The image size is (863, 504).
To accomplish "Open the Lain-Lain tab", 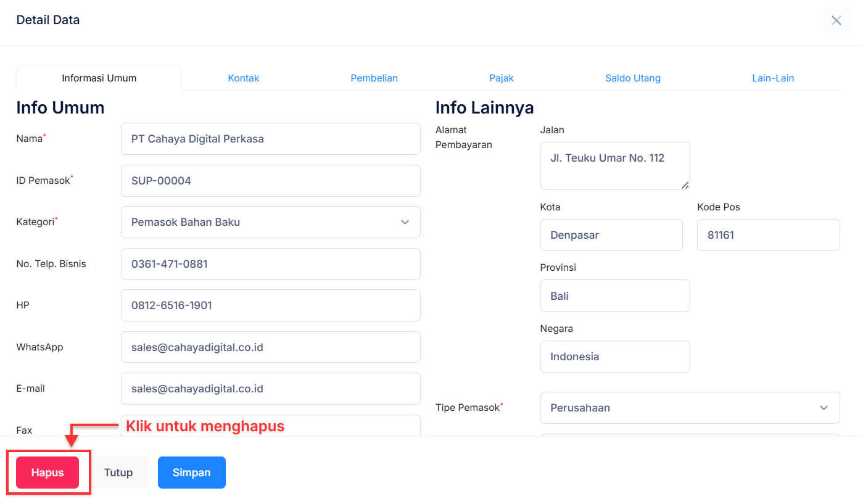I will [x=772, y=78].
